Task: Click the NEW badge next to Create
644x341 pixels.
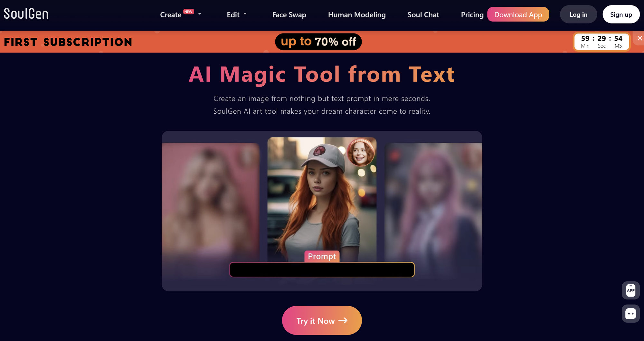Action: click(188, 12)
